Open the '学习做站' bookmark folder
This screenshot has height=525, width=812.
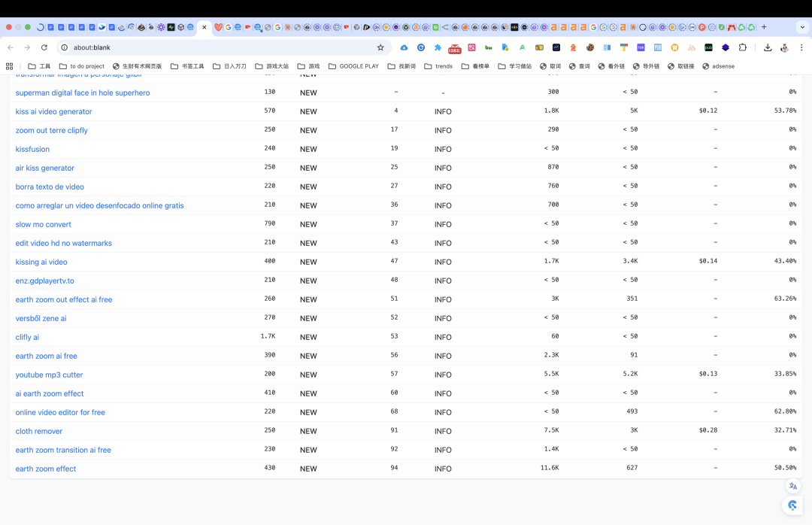pyautogui.click(x=515, y=66)
